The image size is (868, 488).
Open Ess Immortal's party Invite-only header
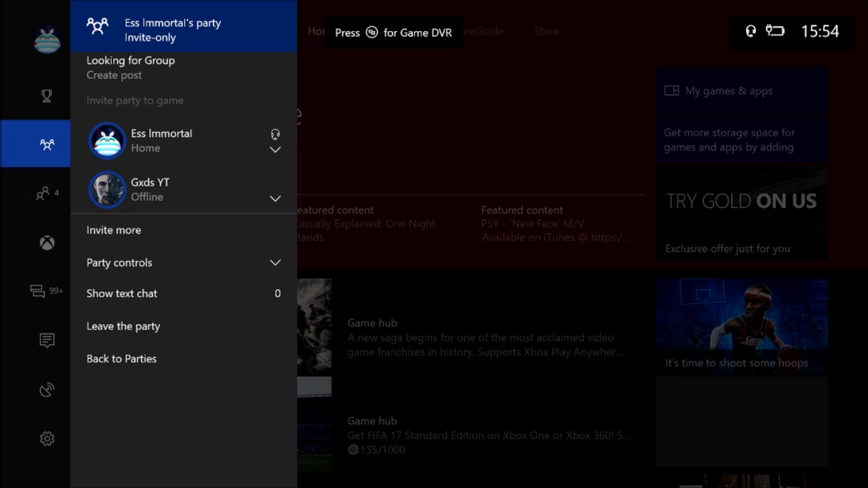pyautogui.click(x=184, y=26)
